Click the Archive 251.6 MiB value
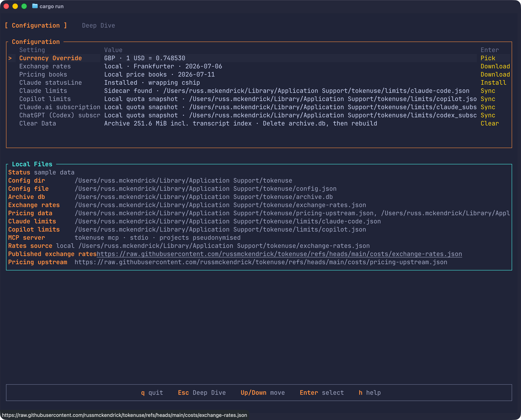The width and height of the screenshot is (521, 420). click(240, 123)
